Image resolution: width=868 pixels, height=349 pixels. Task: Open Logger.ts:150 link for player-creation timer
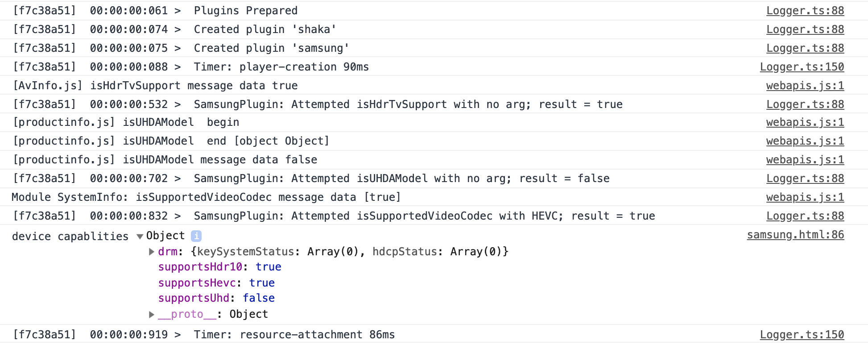[802, 67]
